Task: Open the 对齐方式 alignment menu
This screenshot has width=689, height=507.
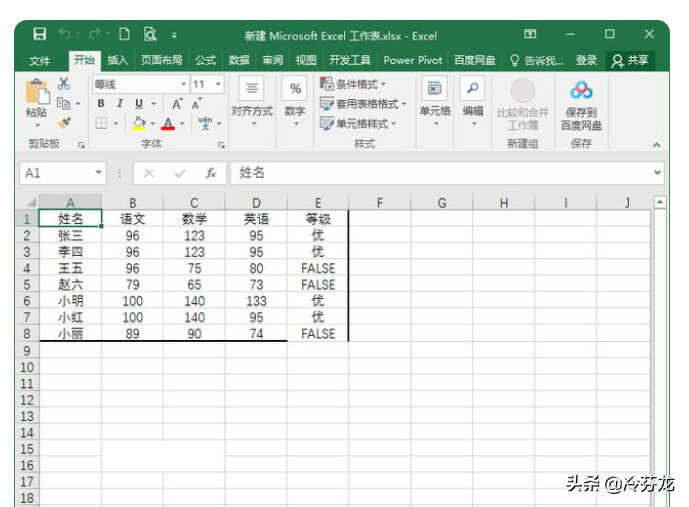Action: (252, 102)
